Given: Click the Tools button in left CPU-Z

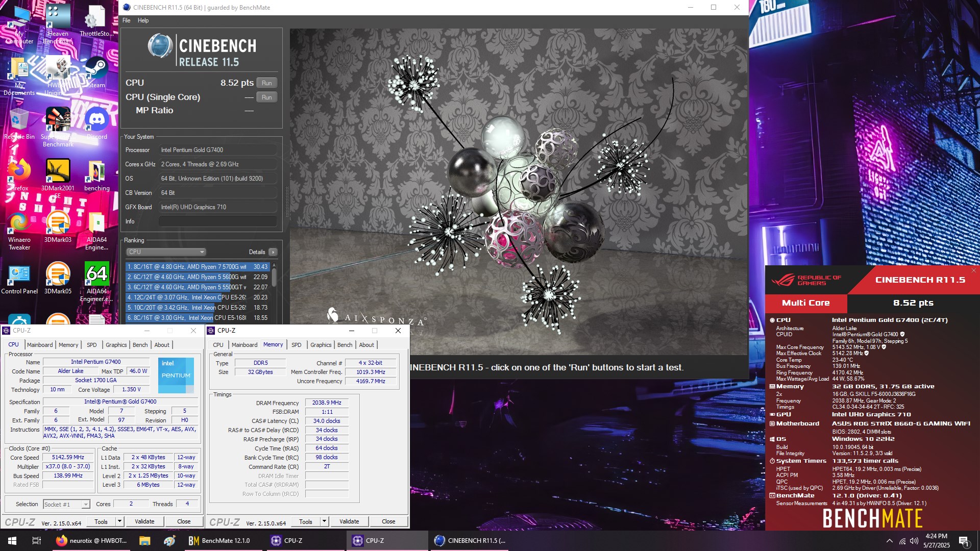Looking at the screenshot, I should click(x=101, y=521).
